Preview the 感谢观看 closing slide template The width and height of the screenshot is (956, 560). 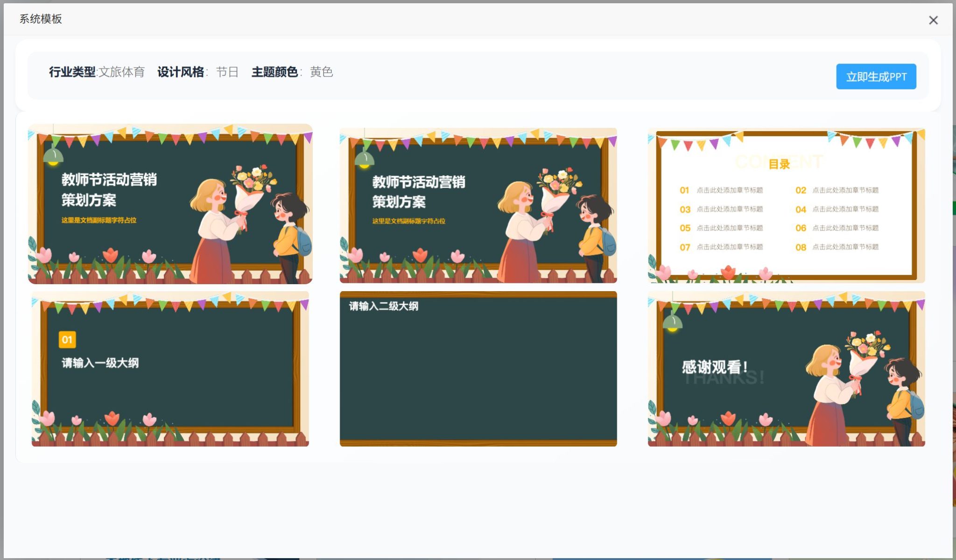pos(786,369)
